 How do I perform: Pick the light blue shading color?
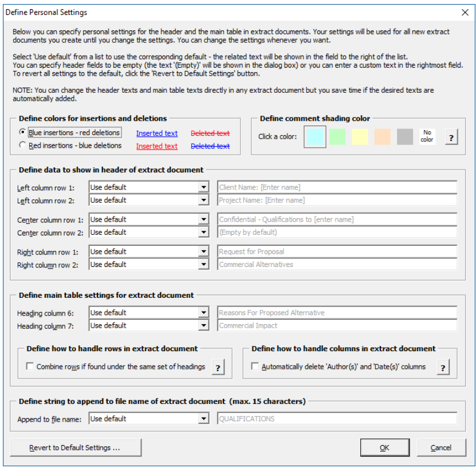pyautogui.click(x=315, y=136)
